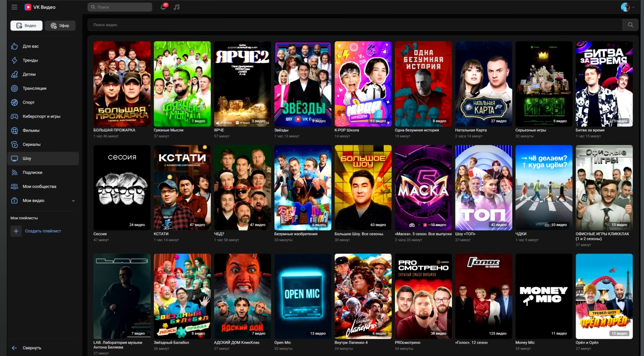Click Внутри Лапенко 4 title
This screenshot has height=356, width=644.
351,342
